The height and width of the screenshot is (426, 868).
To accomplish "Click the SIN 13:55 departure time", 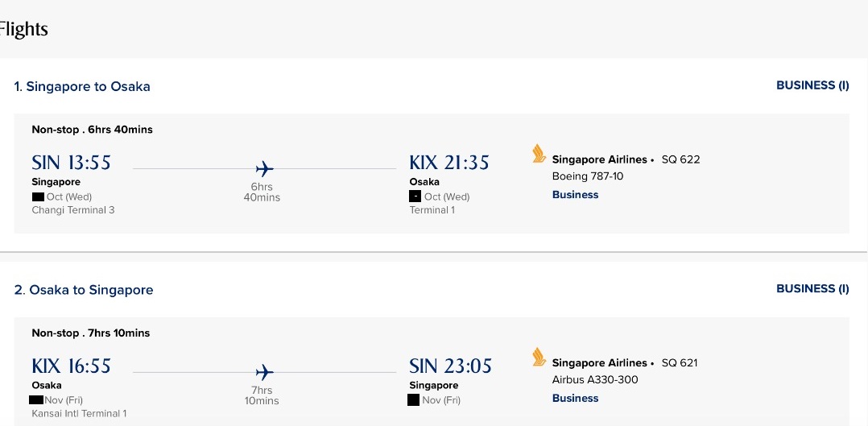I will click(71, 163).
